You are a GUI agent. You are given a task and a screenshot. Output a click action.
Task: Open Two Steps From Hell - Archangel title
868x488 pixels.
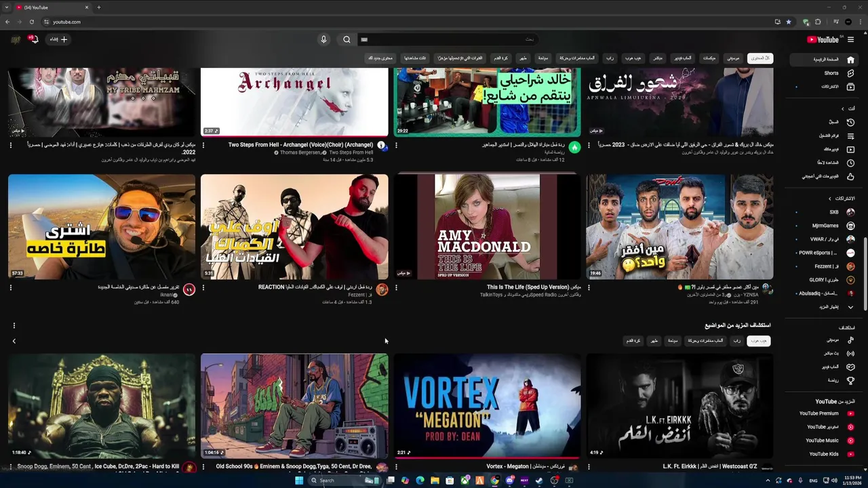[300, 144]
